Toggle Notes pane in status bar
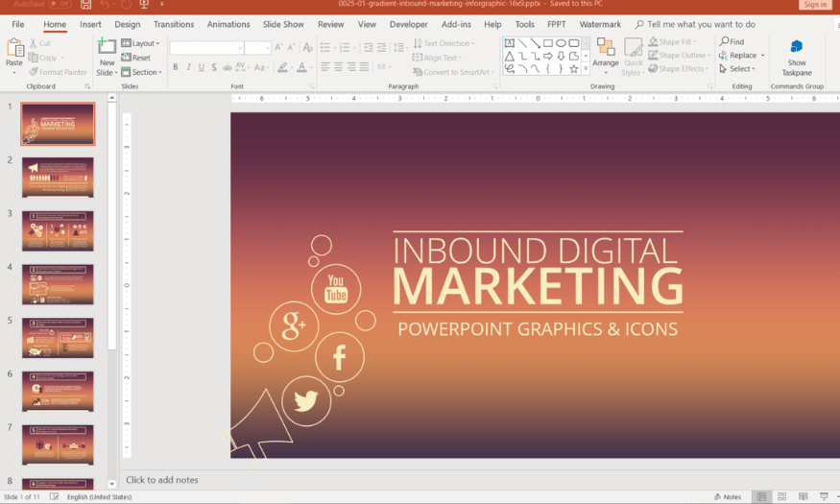Screen dimensions: 840x504 (728, 496)
